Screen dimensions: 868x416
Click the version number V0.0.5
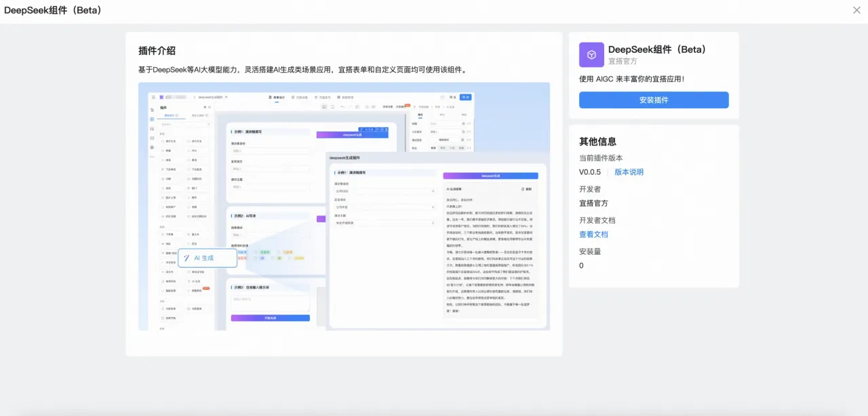coord(590,172)
